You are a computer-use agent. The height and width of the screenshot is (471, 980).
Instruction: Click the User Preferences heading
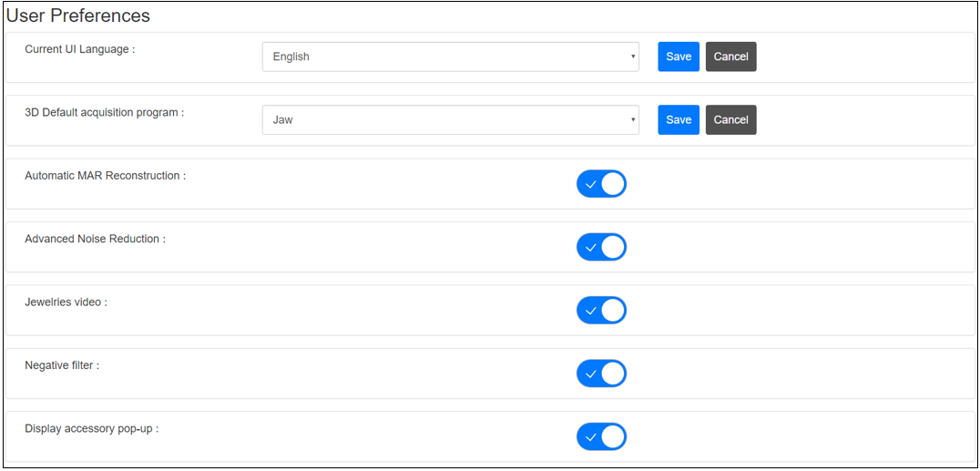pos(78,16)
